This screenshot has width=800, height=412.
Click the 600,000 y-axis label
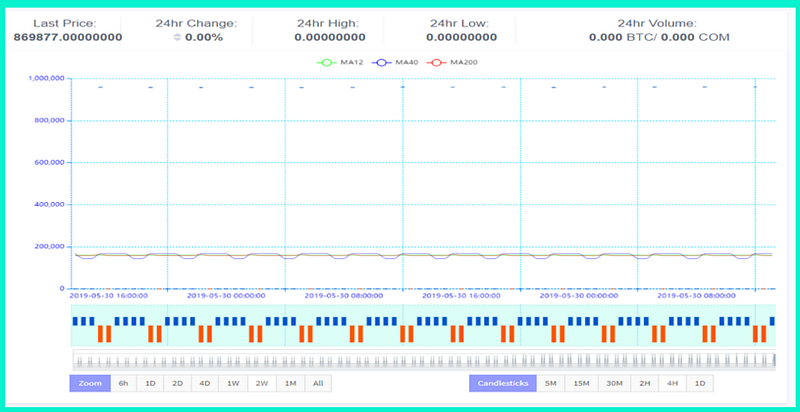(48, 163)
